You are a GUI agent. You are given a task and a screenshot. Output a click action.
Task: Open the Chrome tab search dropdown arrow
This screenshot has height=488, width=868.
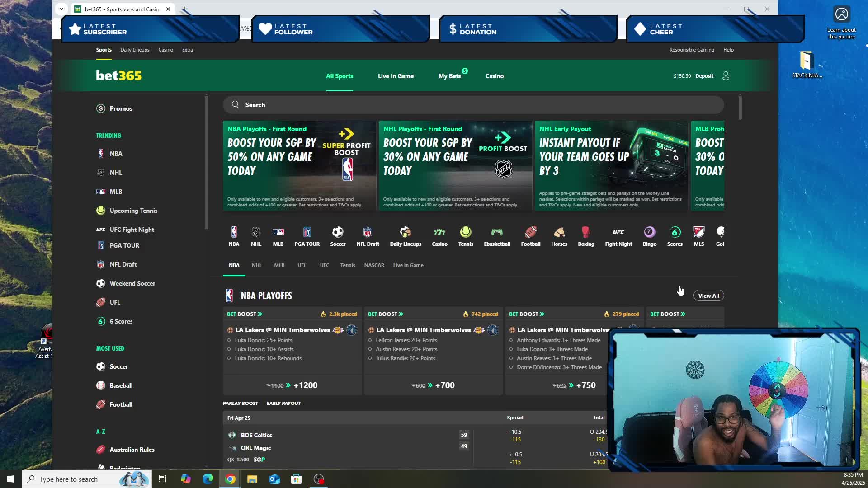pyautogui.click(x=61, y=9)
